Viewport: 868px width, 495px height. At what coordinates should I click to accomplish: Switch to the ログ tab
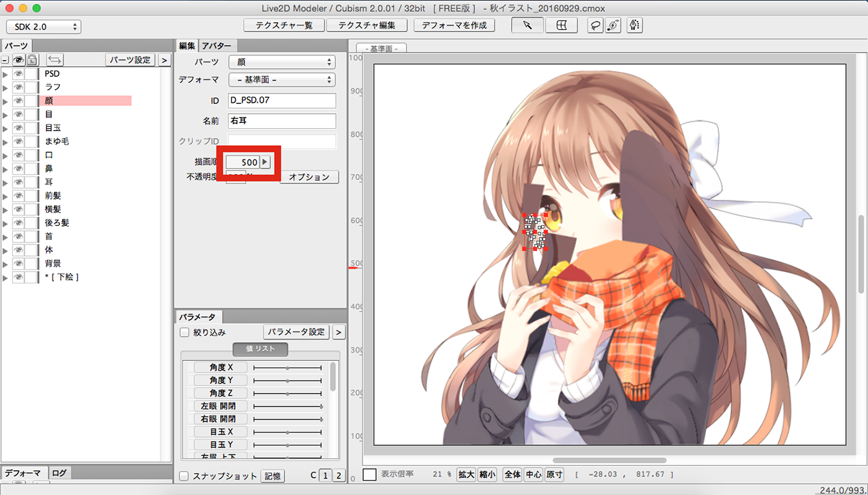[x=59, y=473]
